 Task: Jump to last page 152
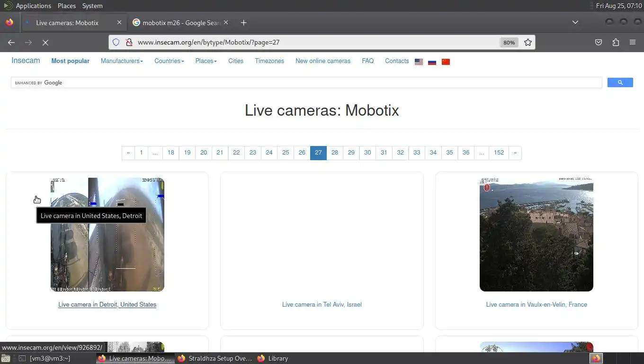point(499,153)
